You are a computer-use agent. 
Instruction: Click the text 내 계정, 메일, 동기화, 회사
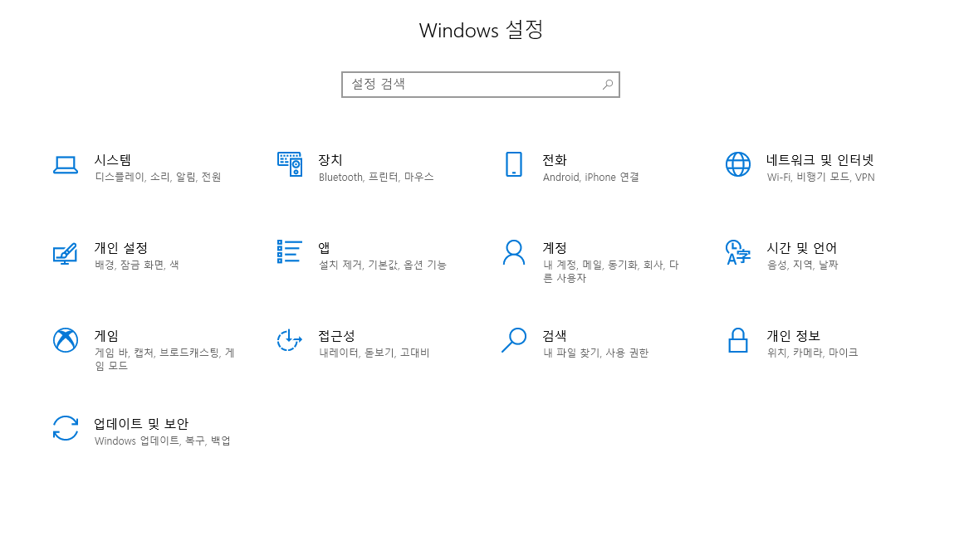coord(604,265)
